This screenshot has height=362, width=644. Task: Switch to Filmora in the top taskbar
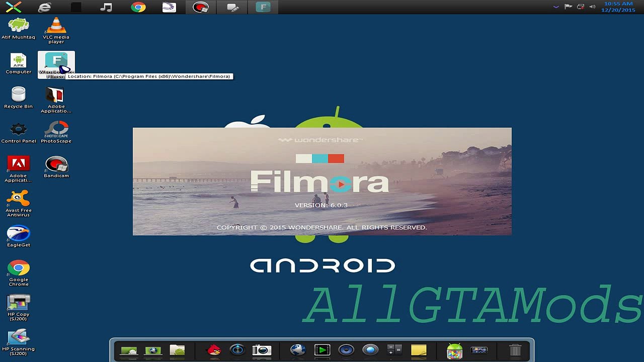[263, 7]
